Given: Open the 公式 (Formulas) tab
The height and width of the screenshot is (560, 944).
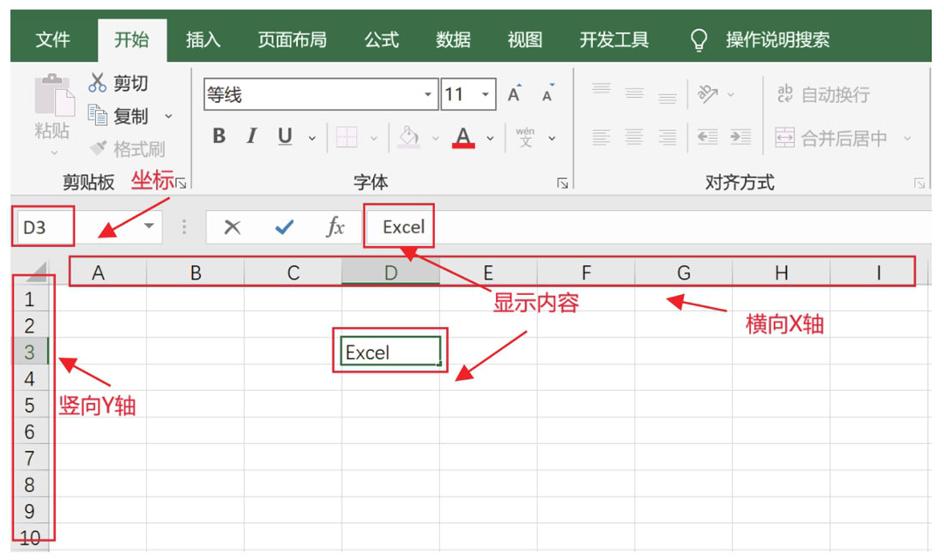Looking at the screenshot, I should [x=381, y=39].
